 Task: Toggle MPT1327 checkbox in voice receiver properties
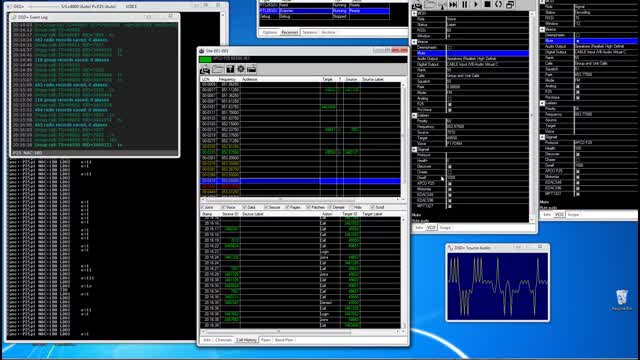pyautogui.click(x=450, y=206)
